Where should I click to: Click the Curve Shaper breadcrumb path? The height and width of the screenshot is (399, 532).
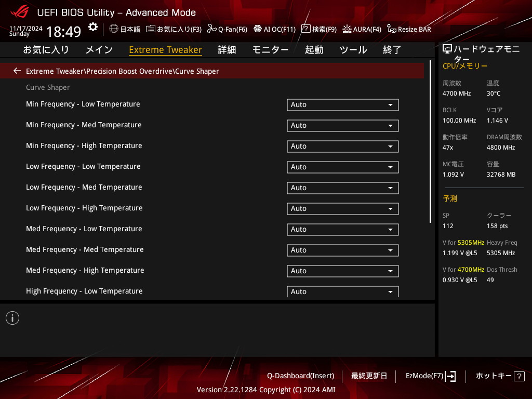coord(123,71)
